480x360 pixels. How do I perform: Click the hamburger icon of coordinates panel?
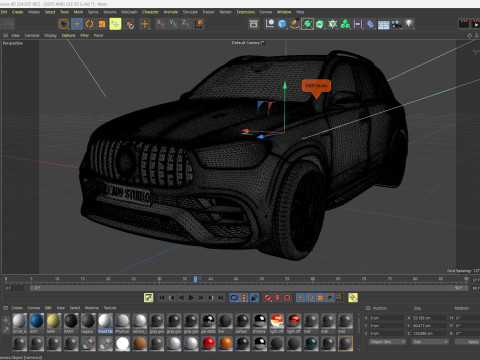point(368,308)
